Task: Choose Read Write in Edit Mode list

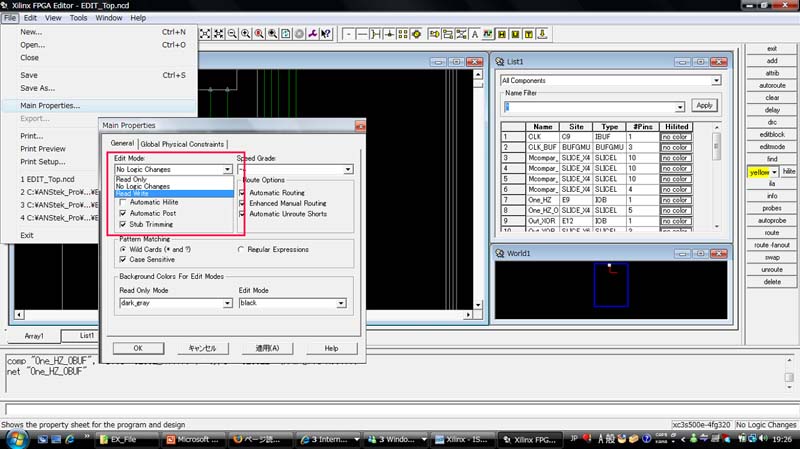Action: point(174,193)
